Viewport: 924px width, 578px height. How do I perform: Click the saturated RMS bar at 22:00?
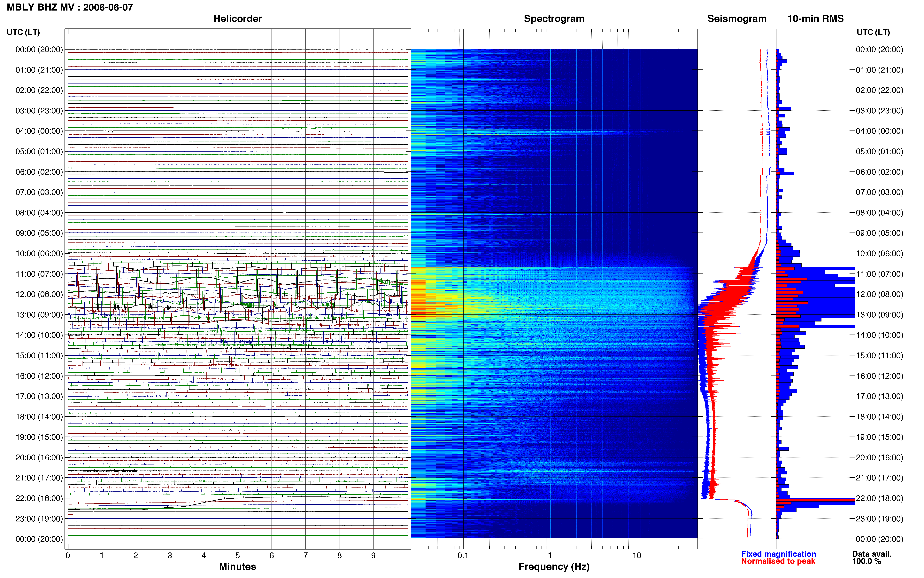816,500
